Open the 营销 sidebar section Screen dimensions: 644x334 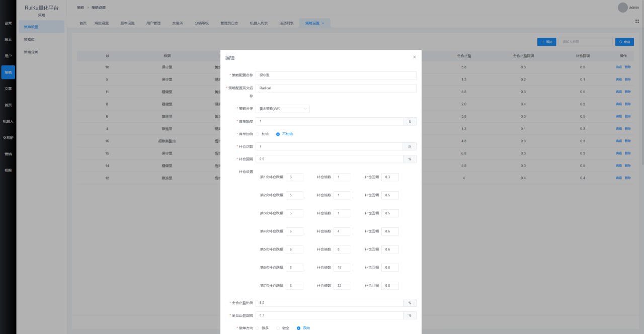[x=7, y=154]
